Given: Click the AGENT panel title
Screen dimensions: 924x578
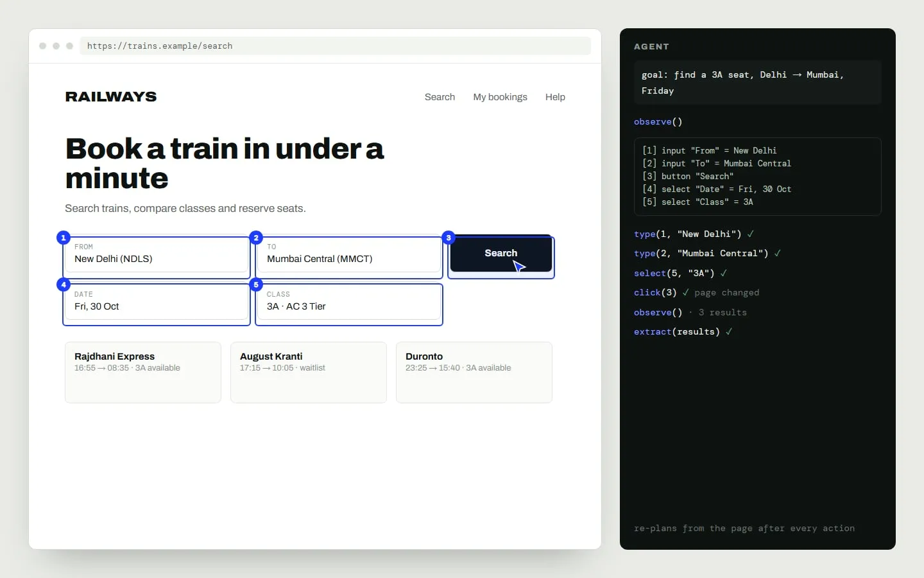Looking at the screenshot, I should (651, 47).
